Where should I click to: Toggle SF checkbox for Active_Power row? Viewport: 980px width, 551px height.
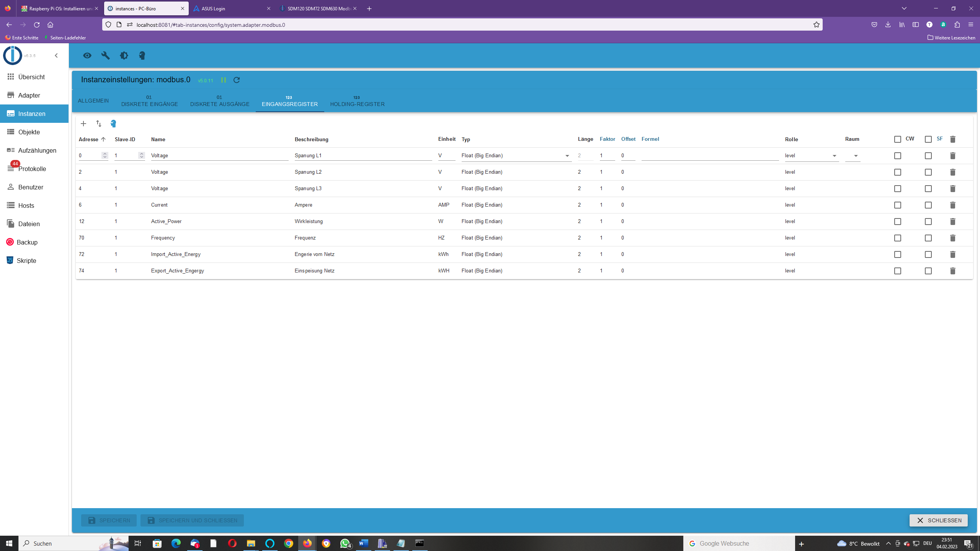pyautogui.click(x=928, y=222)
